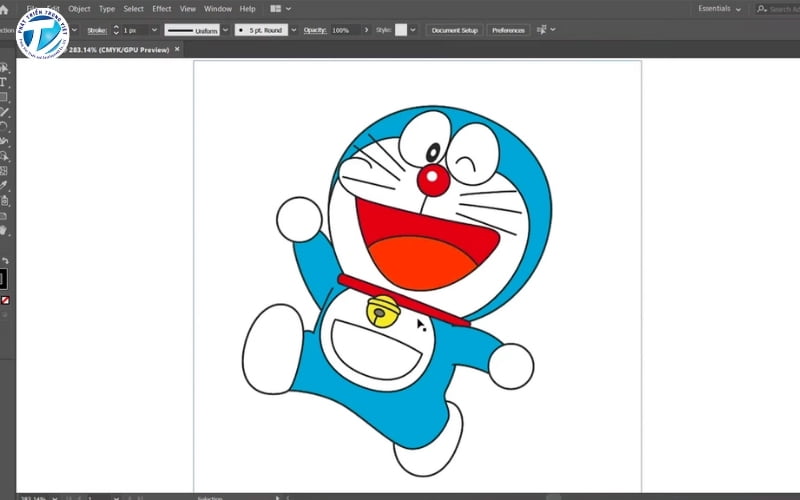Screen dimensions: 800x500
Task: Select the Type tool
Action: 4,82
